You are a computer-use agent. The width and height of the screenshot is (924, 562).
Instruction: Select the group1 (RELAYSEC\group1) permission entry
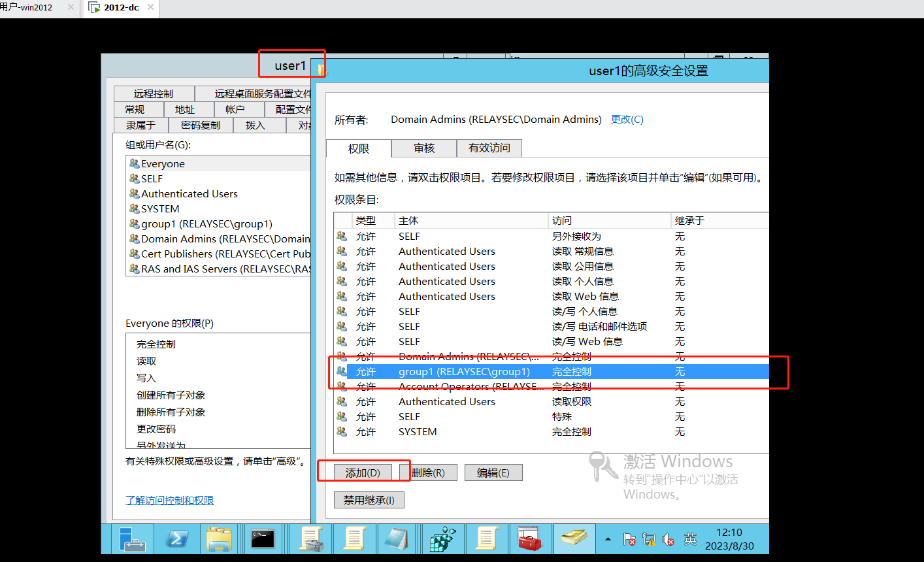pyautogui.click(x=552, y=371)
